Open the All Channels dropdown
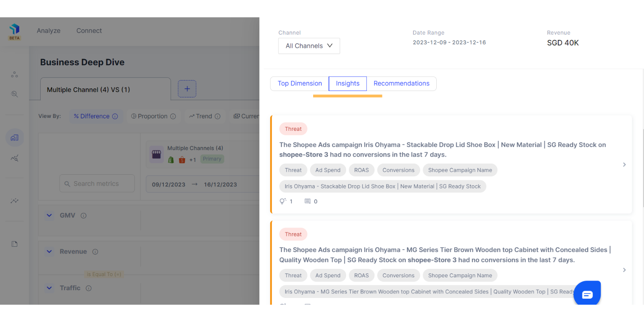Screen dimensions: 644x322 (x=309, y=46)
